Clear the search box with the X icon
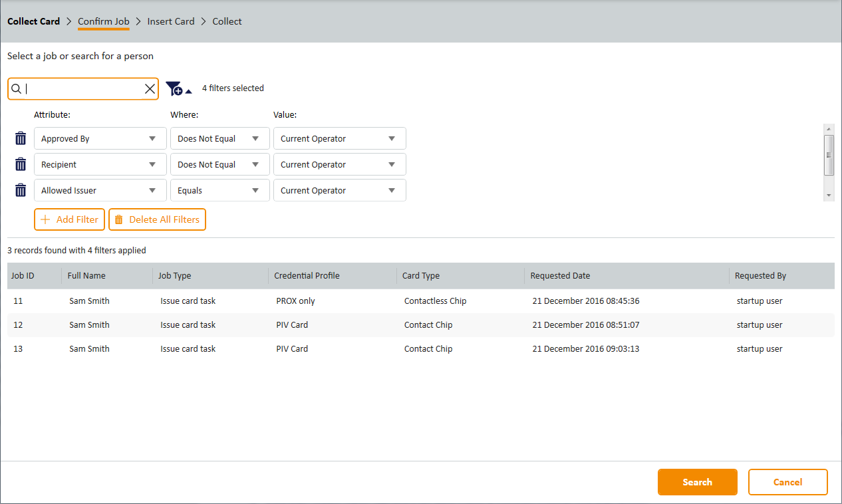 150,88
